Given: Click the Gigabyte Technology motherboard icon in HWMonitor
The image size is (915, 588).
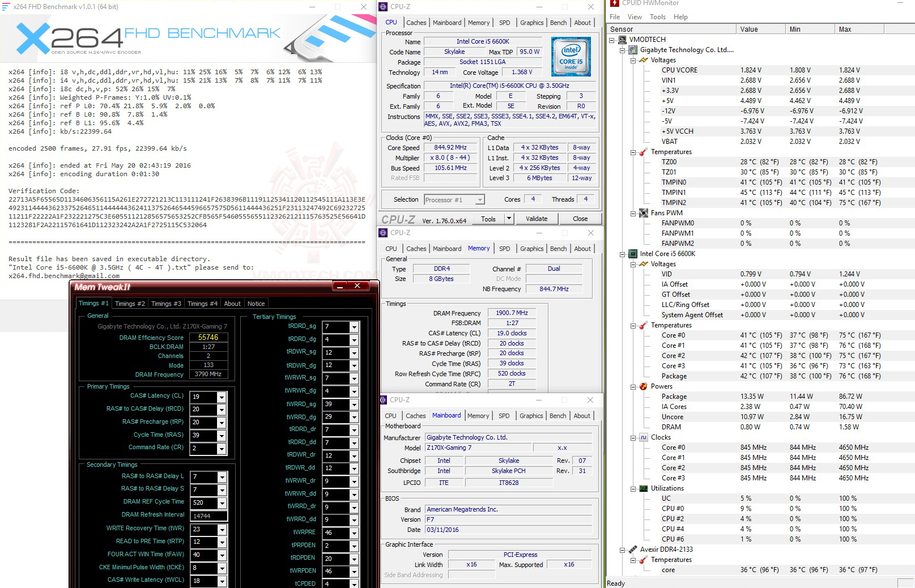Looking at the screenshot, I should tap(633, 50).
